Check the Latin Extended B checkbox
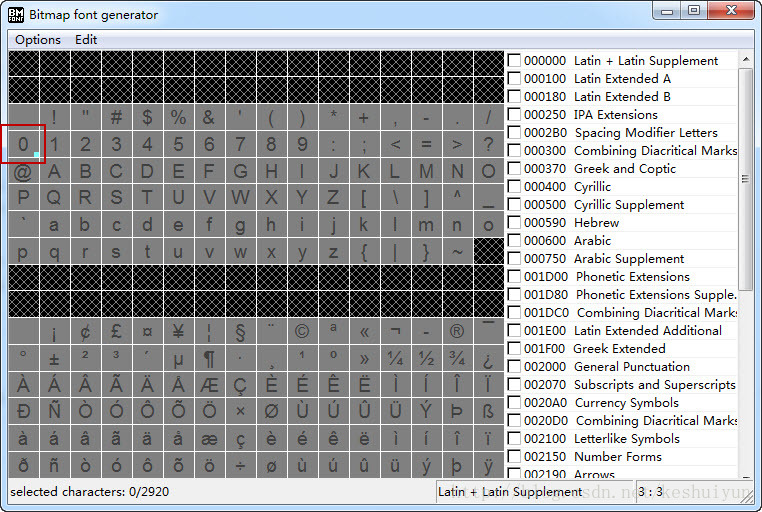762x512 pixels. [514, 97]
